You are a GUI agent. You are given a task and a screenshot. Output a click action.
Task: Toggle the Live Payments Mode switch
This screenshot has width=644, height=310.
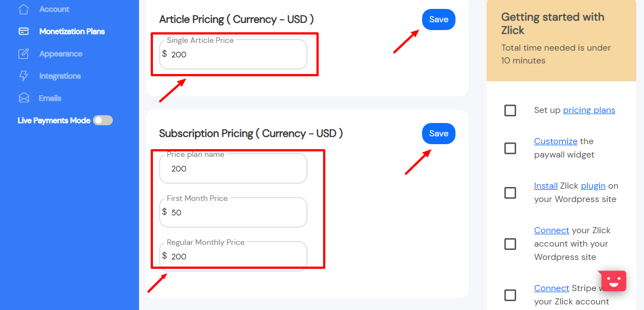(x=103, y=120)
